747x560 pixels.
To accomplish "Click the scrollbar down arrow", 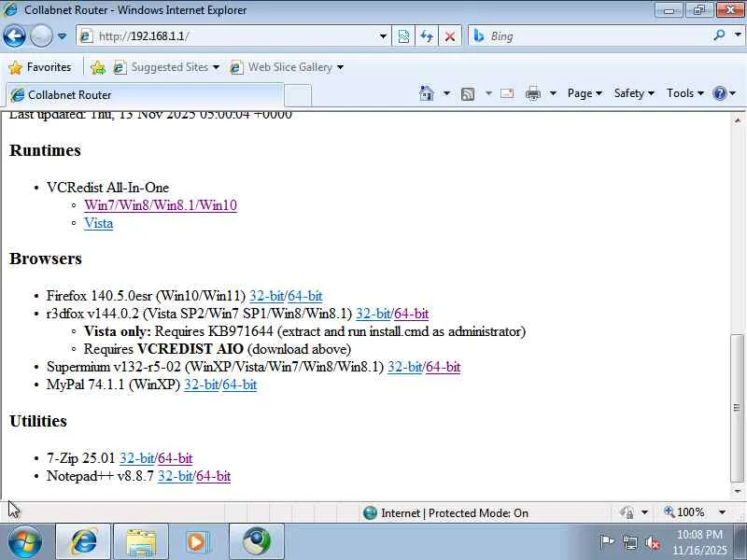I will pos(738,491).
